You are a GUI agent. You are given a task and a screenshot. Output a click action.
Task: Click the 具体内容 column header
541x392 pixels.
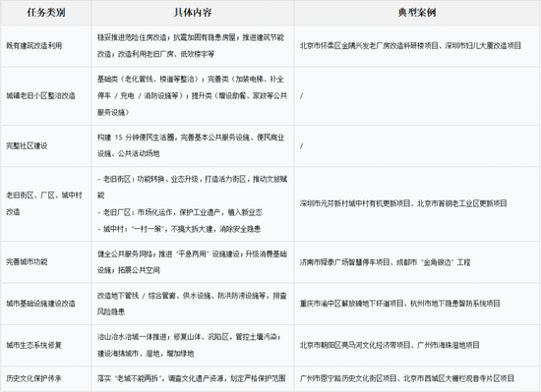tap(193, 13)
